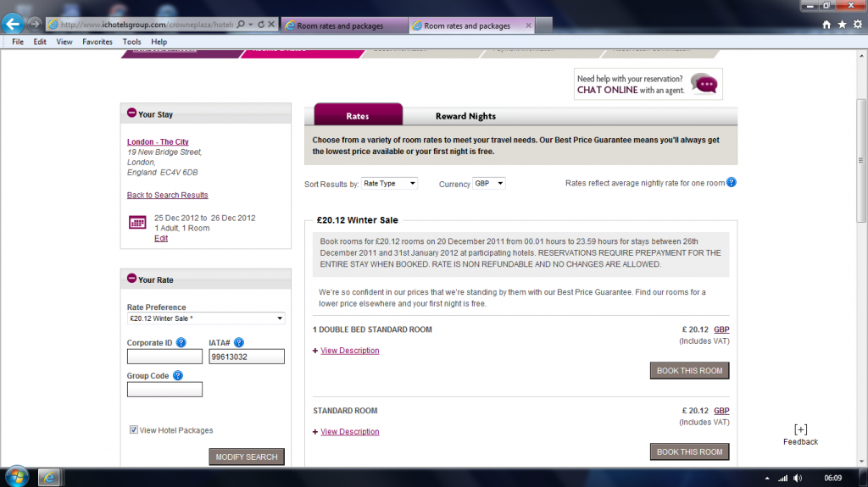The height and width of the screenshot is (487, 868).
Task: Open address bar autocomplete dropdown arrow
Action: click(x=251, y=25)
